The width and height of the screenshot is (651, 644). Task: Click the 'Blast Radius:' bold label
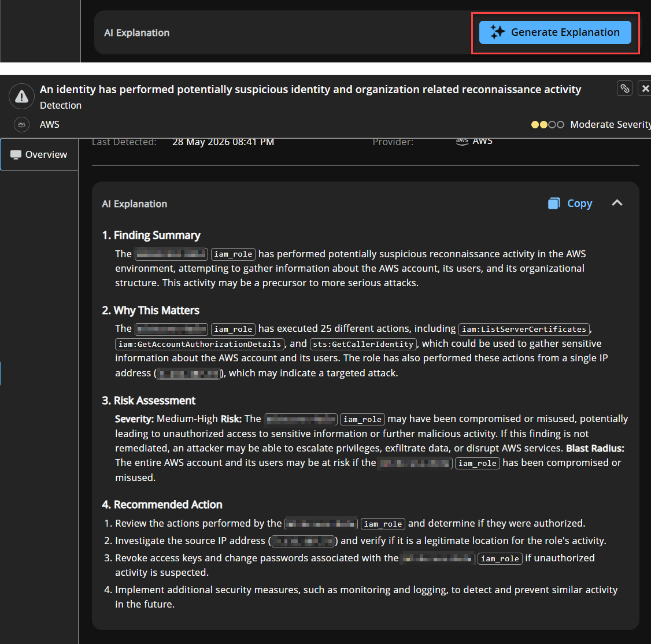tap(595, 449)
